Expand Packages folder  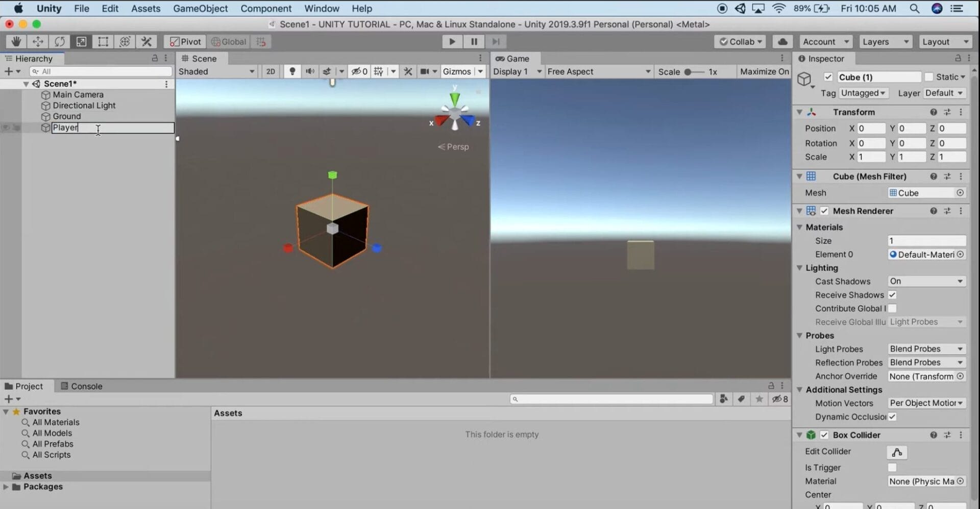6,487
